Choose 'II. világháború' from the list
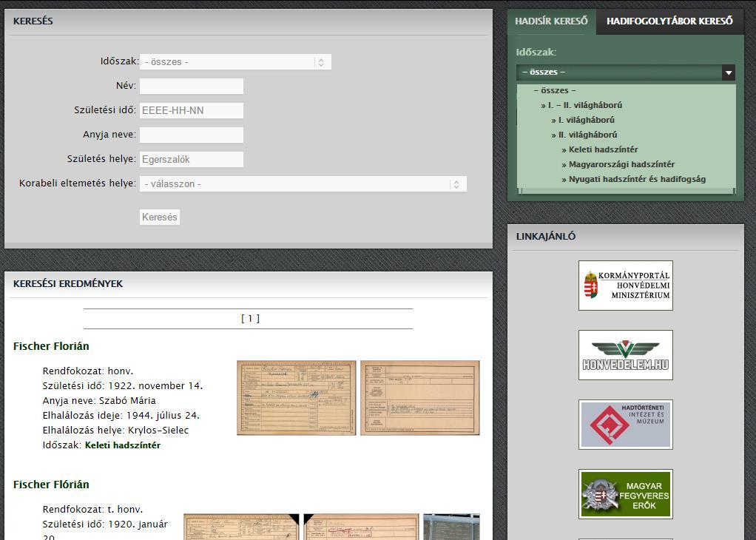 [x=584, y=135]
